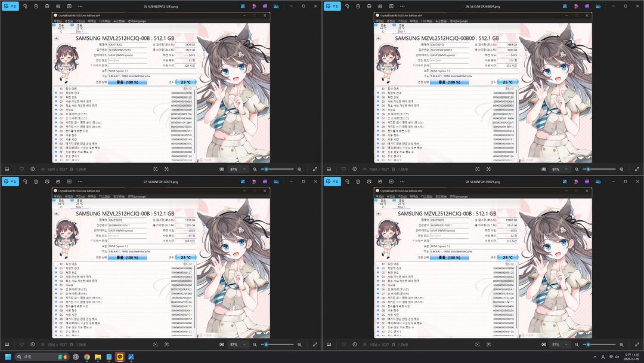Zoom in using the magnifier plus icon
This screenshot has height=363, width=644.
(299, 169)
